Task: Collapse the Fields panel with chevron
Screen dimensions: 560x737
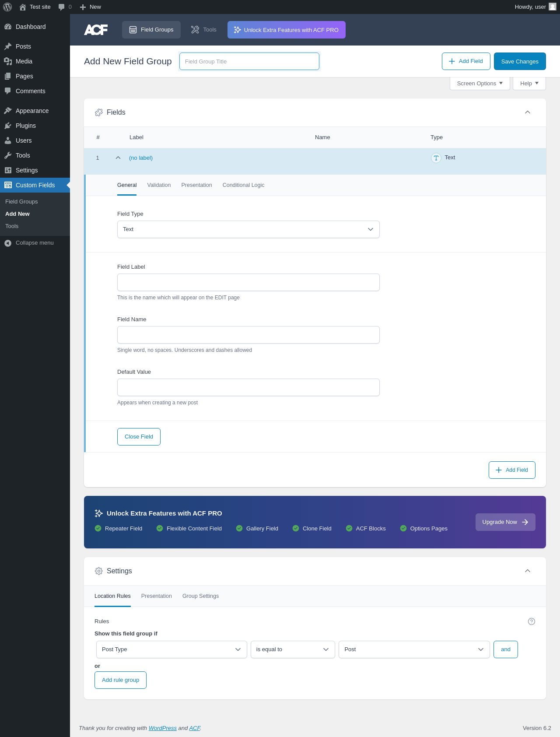Action: (528, 112)
